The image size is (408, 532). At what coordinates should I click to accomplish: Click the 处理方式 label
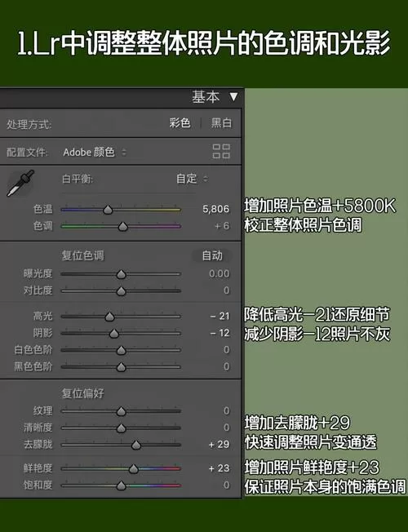click(x=29, y=125)
